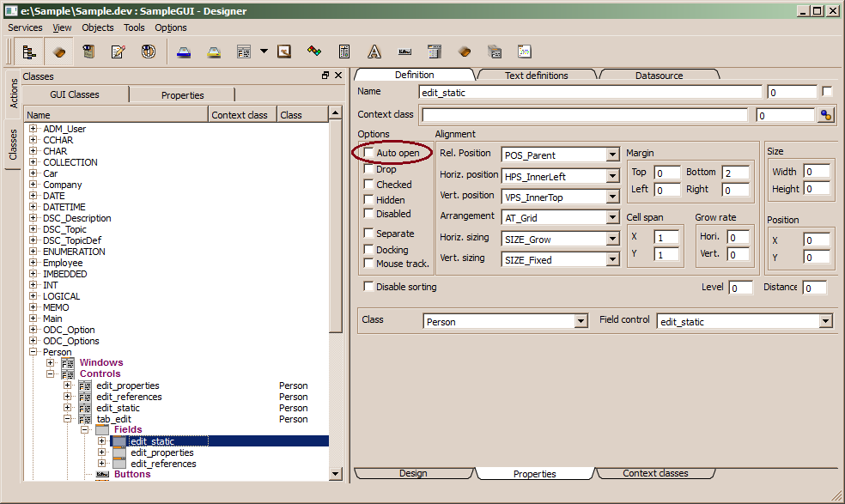Image resolution: width=845 pixels, height=504 pixels.
Task: Click the browse icon beside Context class
Action: coord(826,115)
